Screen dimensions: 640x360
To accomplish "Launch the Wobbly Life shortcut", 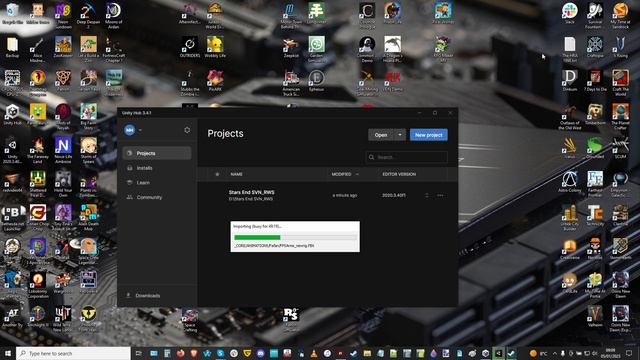I will coord(215,47).
